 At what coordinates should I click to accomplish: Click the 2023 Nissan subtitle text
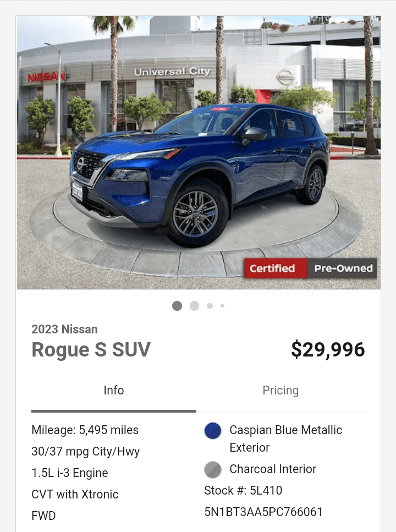point(64,329)
